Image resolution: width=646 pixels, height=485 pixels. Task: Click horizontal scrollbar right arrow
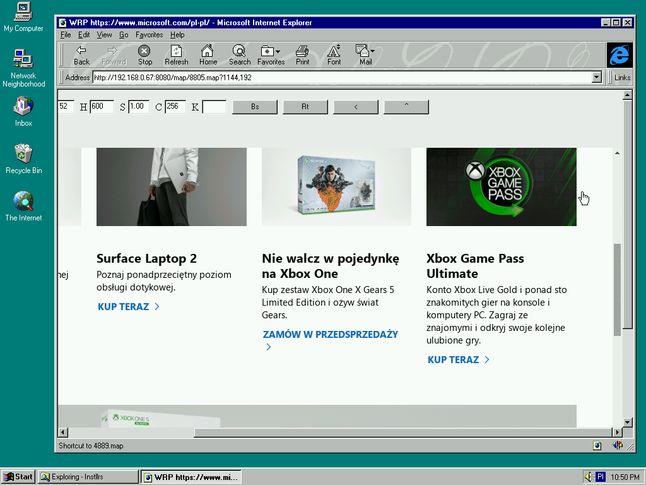coord(617,432)
